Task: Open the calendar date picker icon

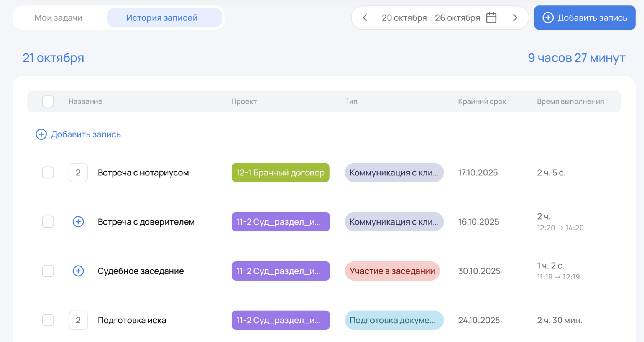Action: [491, 18]
